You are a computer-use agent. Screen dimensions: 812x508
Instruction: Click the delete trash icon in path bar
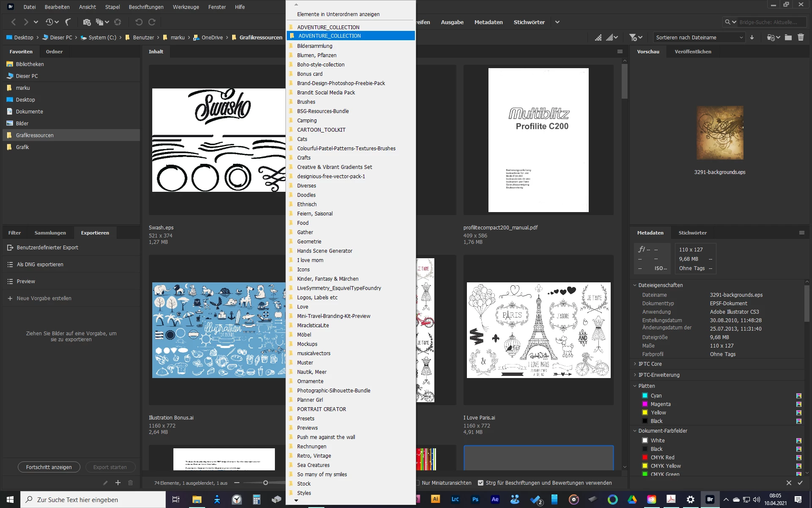tap(801, 37)
